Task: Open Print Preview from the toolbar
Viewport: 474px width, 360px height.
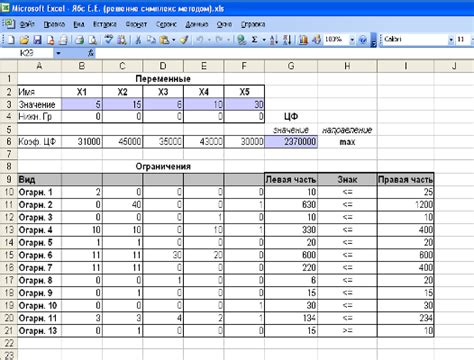Action: pyautogui.click(x=92, y=40)
